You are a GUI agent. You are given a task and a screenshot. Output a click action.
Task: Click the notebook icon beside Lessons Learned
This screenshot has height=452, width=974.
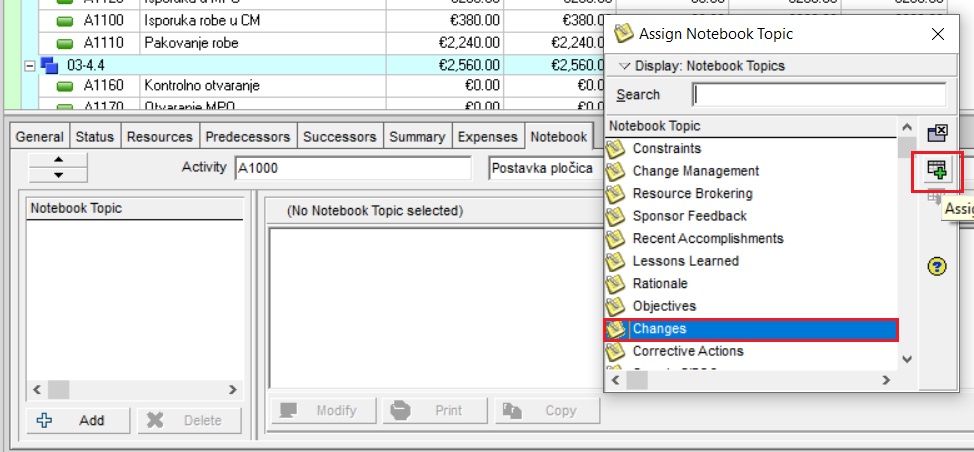616,261
